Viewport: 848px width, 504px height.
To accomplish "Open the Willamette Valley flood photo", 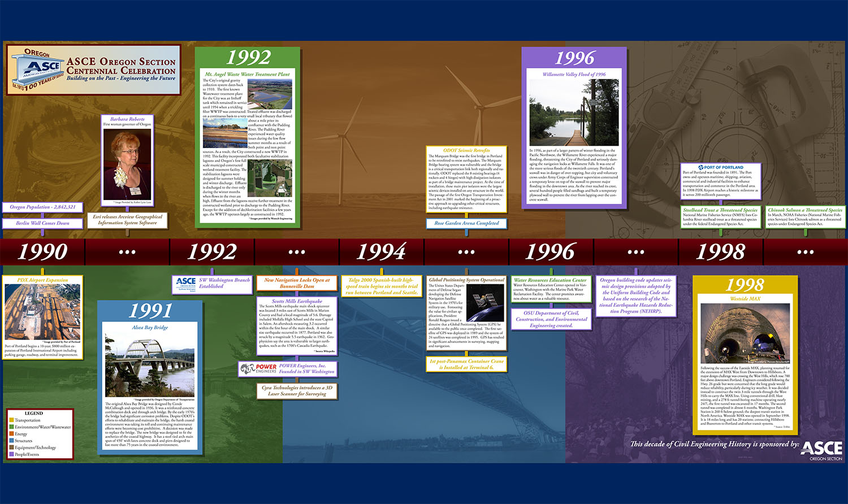I will [574, 112].
